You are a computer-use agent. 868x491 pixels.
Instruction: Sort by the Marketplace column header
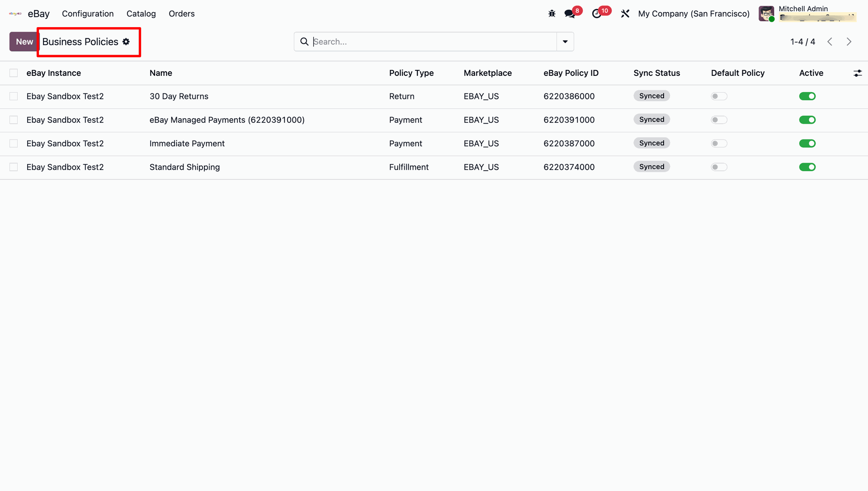[x=488, y=73]
